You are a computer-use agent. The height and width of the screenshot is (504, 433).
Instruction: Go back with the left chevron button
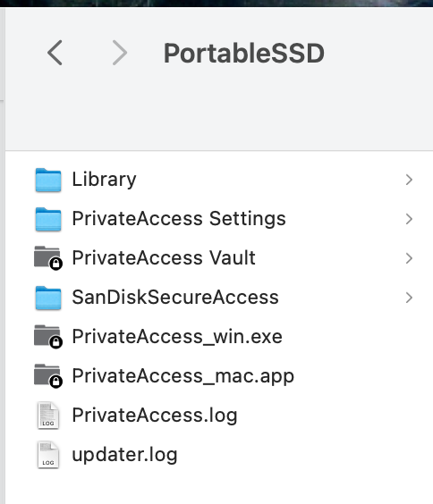[55, 53]
